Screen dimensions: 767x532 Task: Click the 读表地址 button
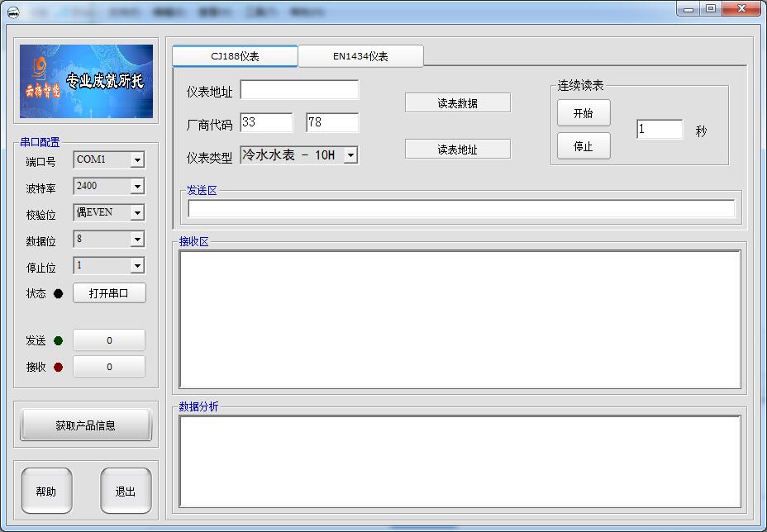point(457,150)
